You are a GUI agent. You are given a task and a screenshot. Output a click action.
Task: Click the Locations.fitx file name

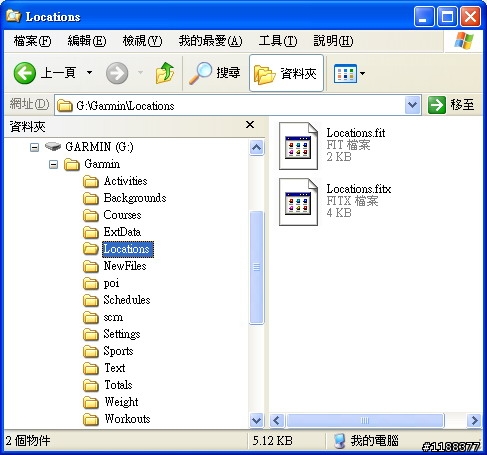(x=359, y=189)
